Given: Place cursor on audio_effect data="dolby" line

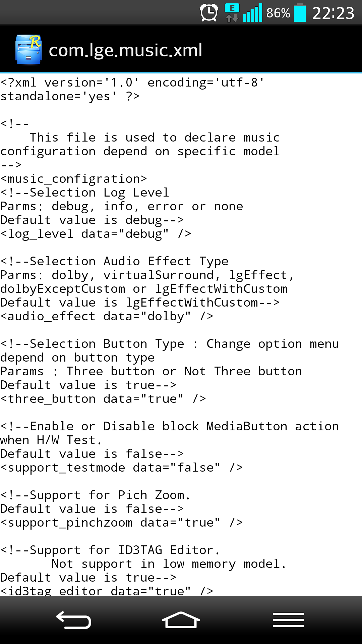Looking at the screenshot, I should pos(107,316).
